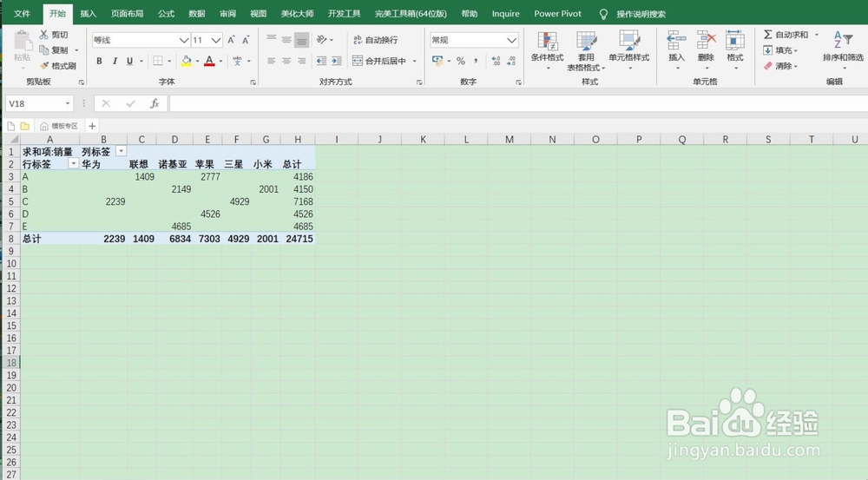Image resolution: width=868 pixels, height=480 pixels.
Task: Click AutoSum (自动求和)
Action: tap(786, 35)
